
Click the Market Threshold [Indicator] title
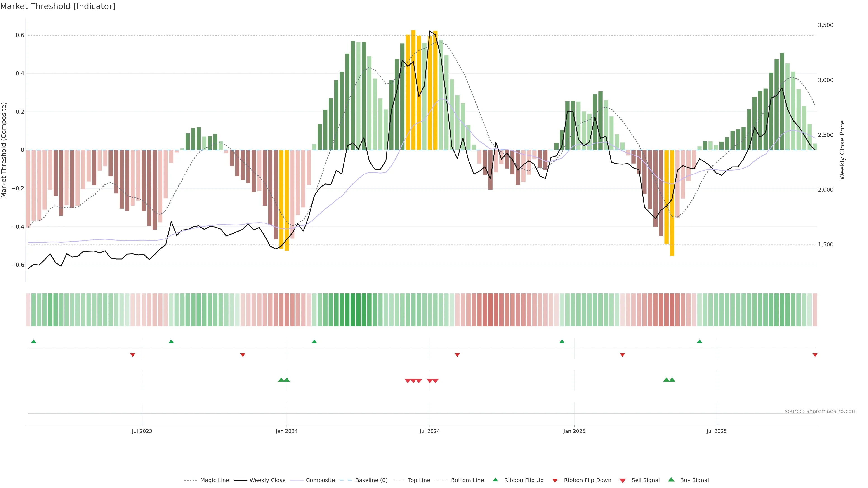pyautogui.click(x=58, y=6)
